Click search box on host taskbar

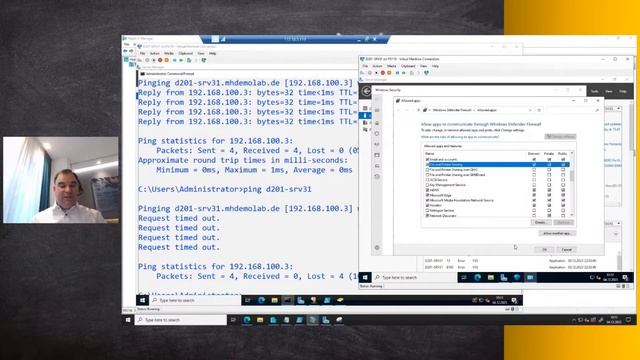181,320
